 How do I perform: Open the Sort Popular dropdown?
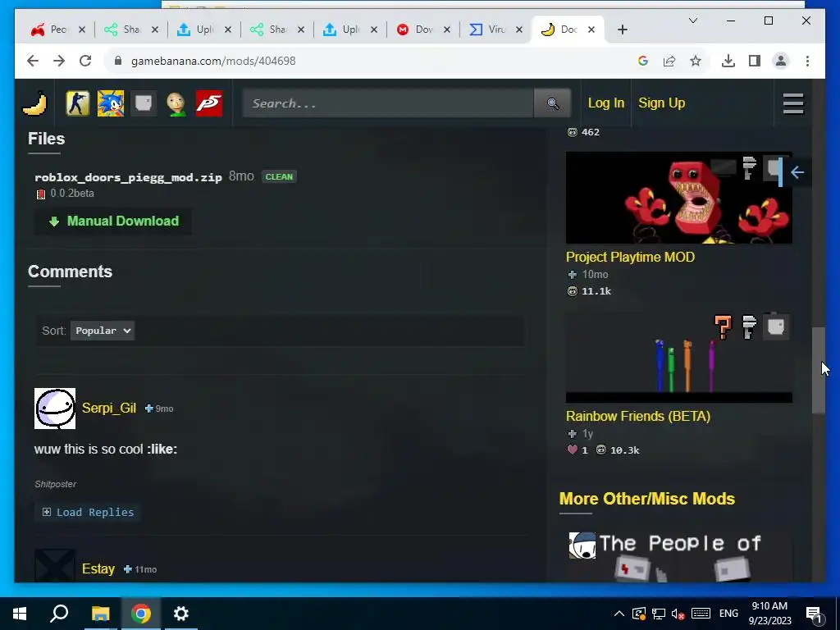(103, 331)
